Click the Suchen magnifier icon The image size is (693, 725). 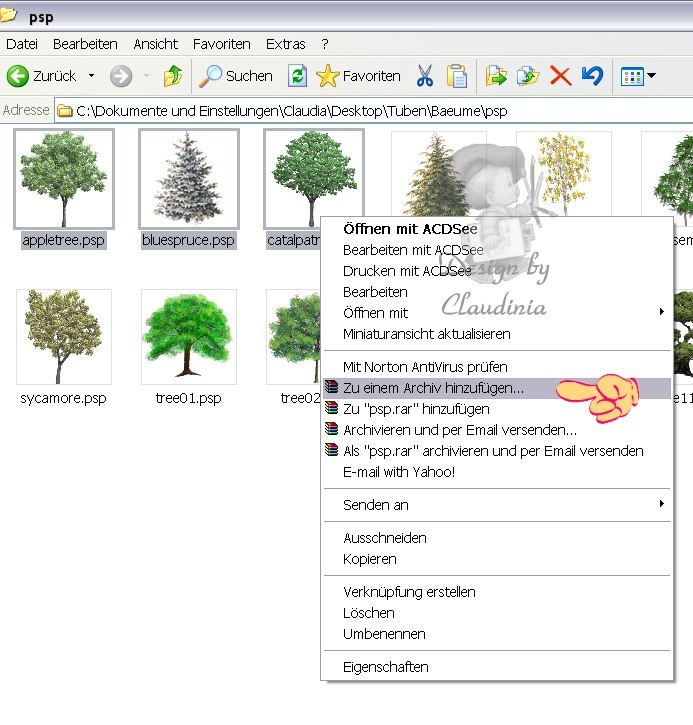click(x=210, y=76)
